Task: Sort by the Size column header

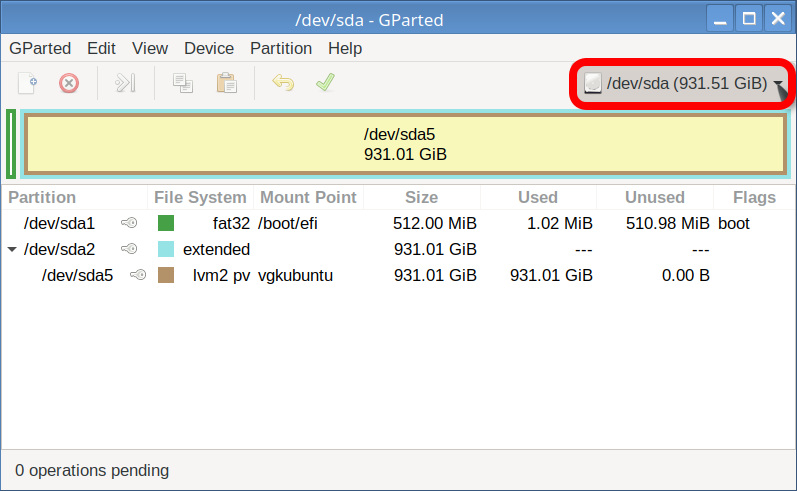Action: [421, 197]
